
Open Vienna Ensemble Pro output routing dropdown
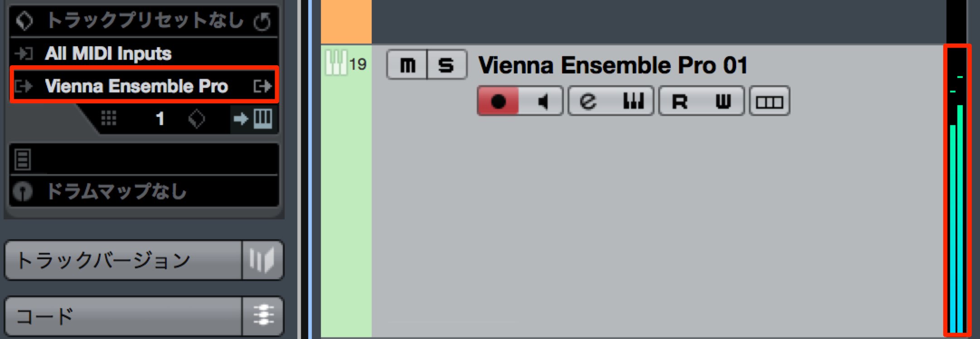pos(144,86)
